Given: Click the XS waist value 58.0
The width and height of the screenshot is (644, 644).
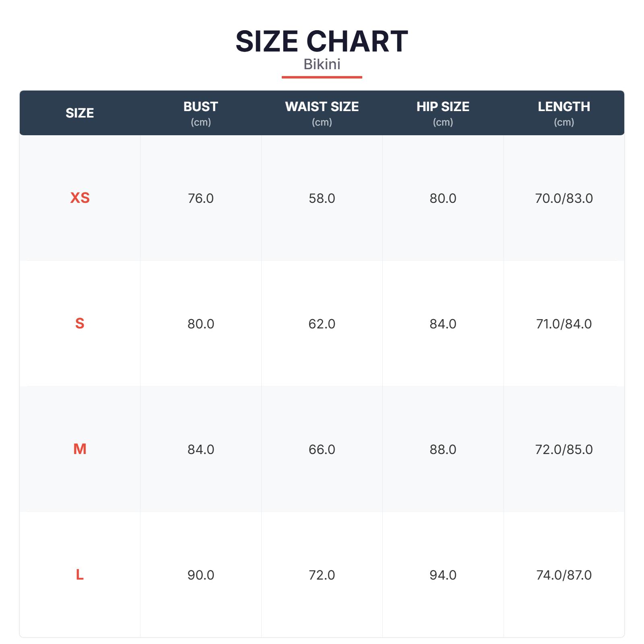Looking at the screenshot, I should (x=322, y=198).
